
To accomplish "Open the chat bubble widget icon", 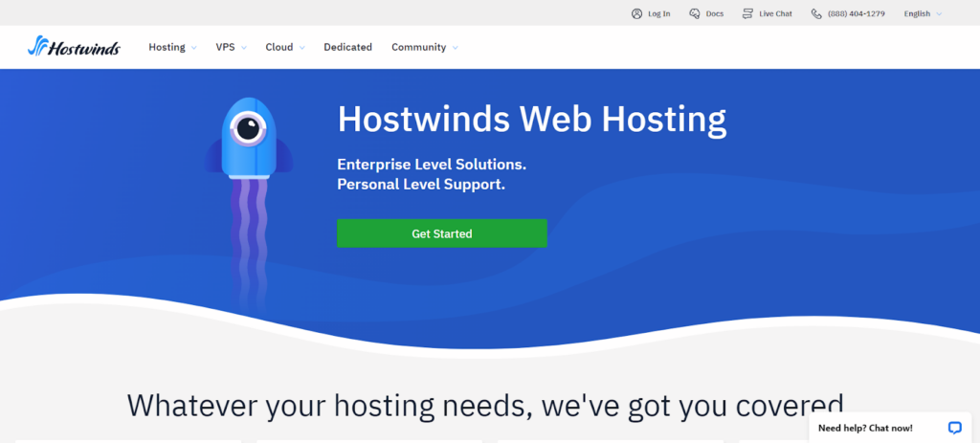I will coord(954,428).
